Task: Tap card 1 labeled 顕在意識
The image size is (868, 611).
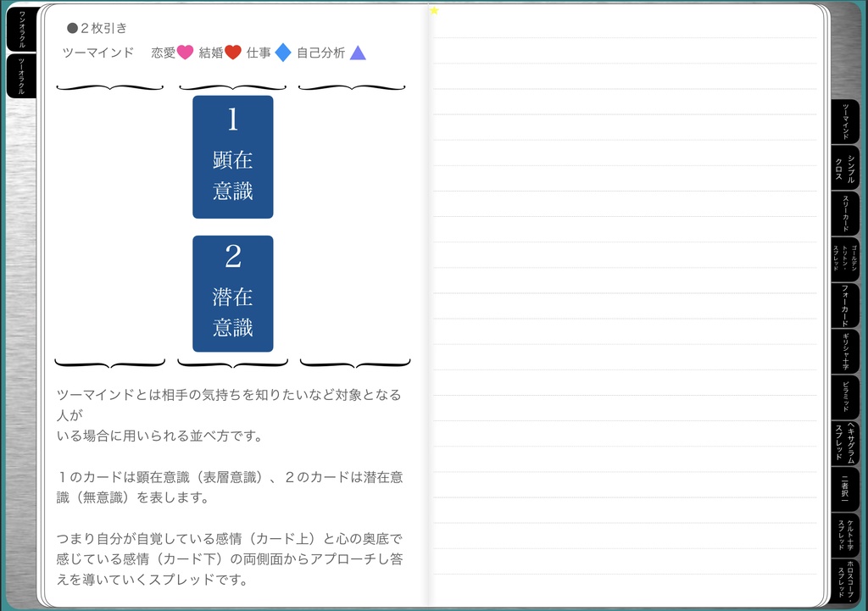Action: (232, 157)
